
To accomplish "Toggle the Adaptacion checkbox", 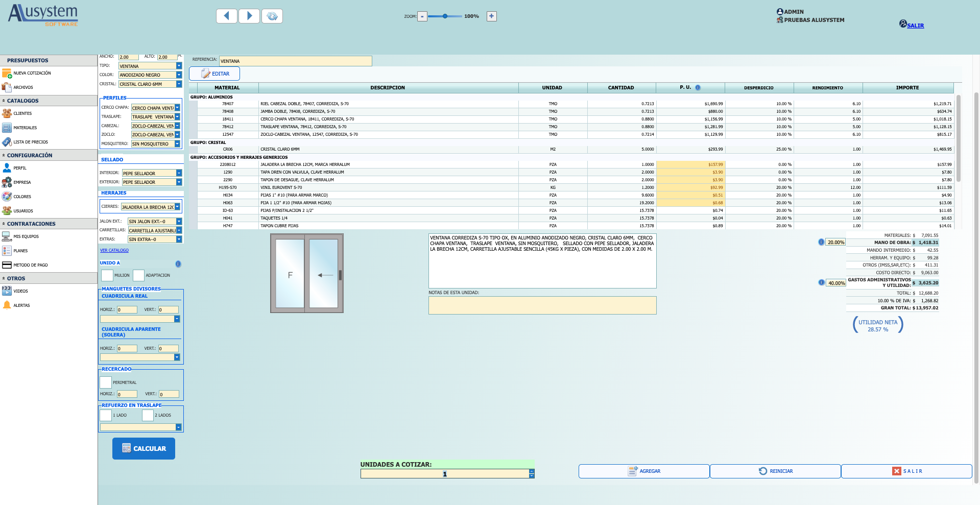I will point(138,275).
